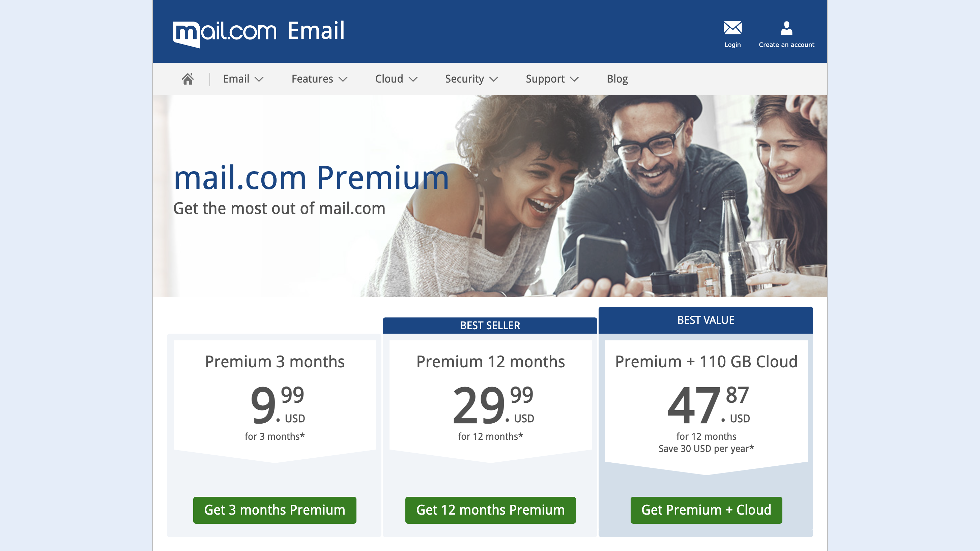Expand the Support navigation dropdown

click(x=551, y=79)
